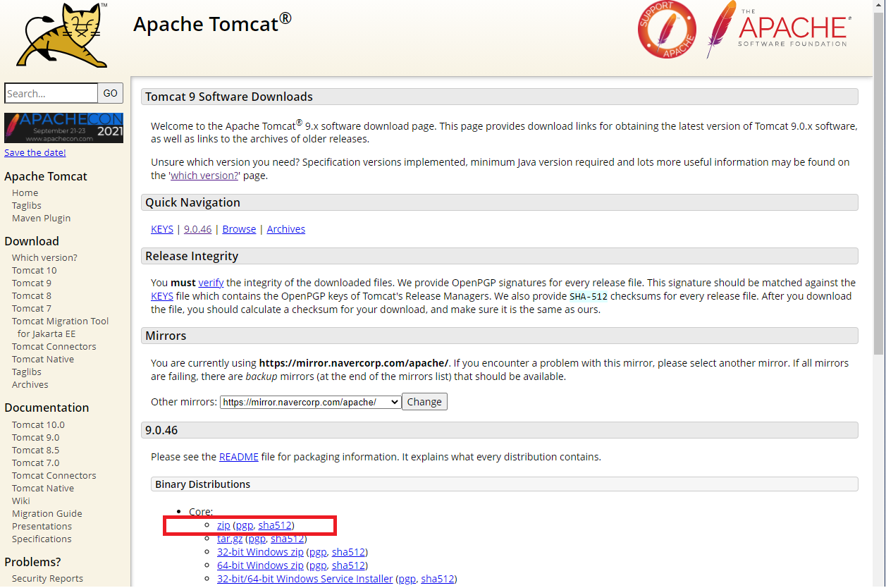Image resolution: width=886 pixels, height=588 pixels.
Task: Click the Tomcat 9 Software Downloads heading
Action: coord(500,97)
